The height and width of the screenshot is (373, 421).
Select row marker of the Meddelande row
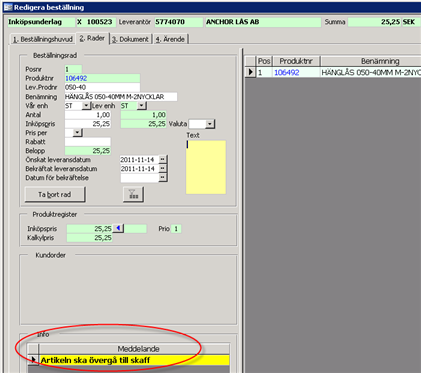[x=33, y=360]
